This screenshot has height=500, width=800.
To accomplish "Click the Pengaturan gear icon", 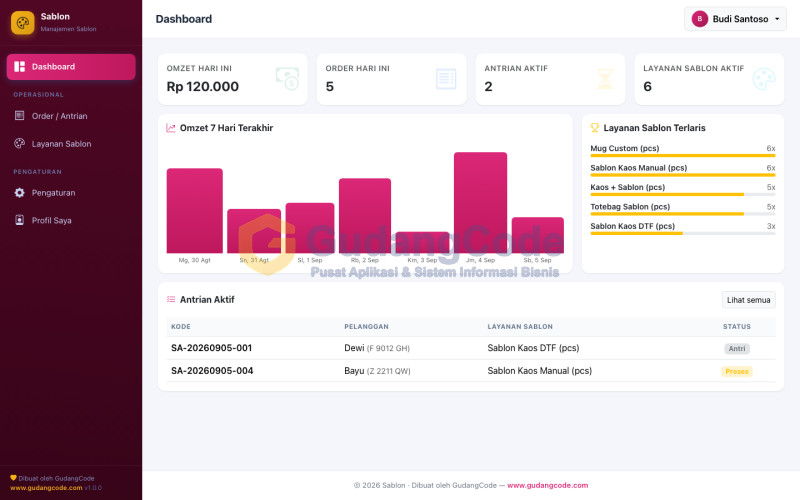I will (x=19, y=192).
